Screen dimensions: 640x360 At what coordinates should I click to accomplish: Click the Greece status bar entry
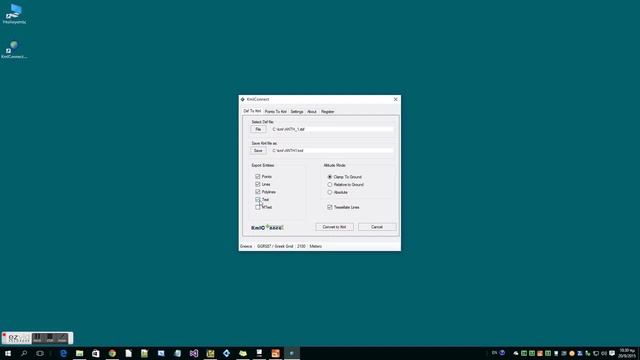click(246, 246)
